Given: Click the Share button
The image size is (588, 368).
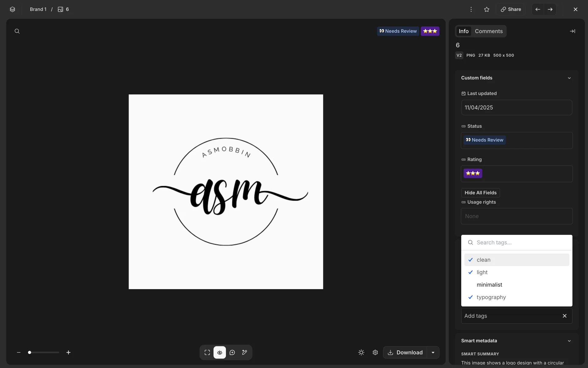Looking at the screenshot, I should pos(511,9).
